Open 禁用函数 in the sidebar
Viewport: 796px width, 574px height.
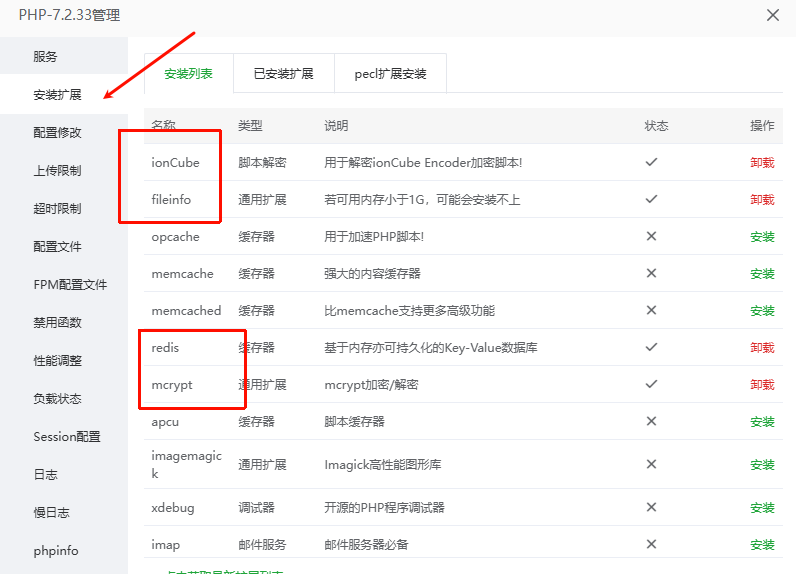point(57,323)
